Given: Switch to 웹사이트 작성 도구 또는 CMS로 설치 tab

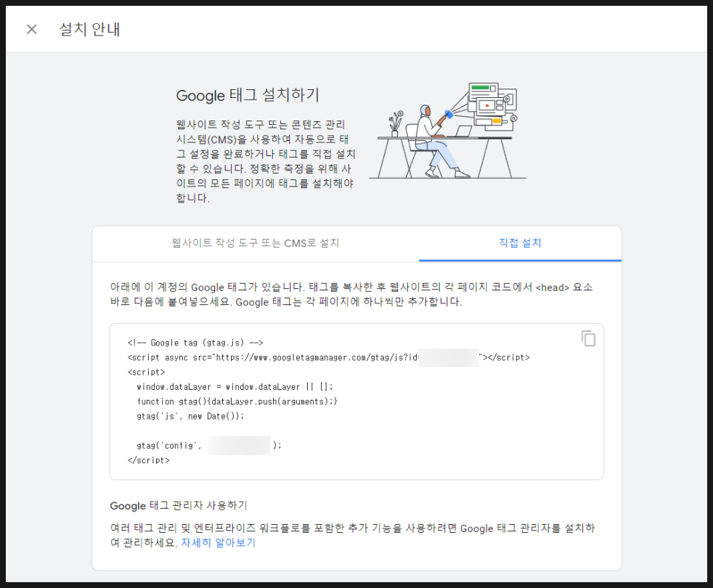Looking at the screenshot, I should point(256,243).
